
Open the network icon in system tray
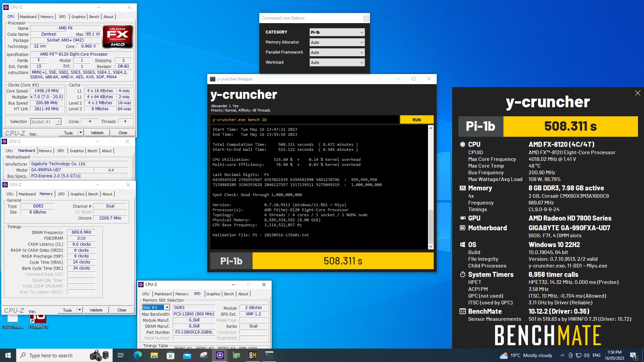click(x=579, y=355)
